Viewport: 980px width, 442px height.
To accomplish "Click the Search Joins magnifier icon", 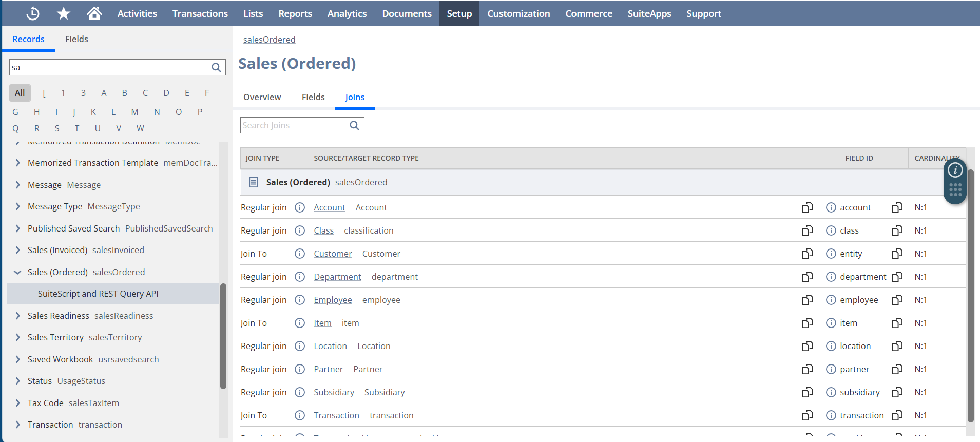I will pos(355,125).
